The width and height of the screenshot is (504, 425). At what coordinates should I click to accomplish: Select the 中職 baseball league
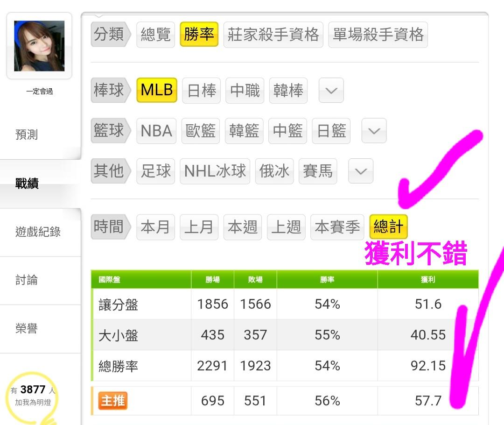coord(245,91)
